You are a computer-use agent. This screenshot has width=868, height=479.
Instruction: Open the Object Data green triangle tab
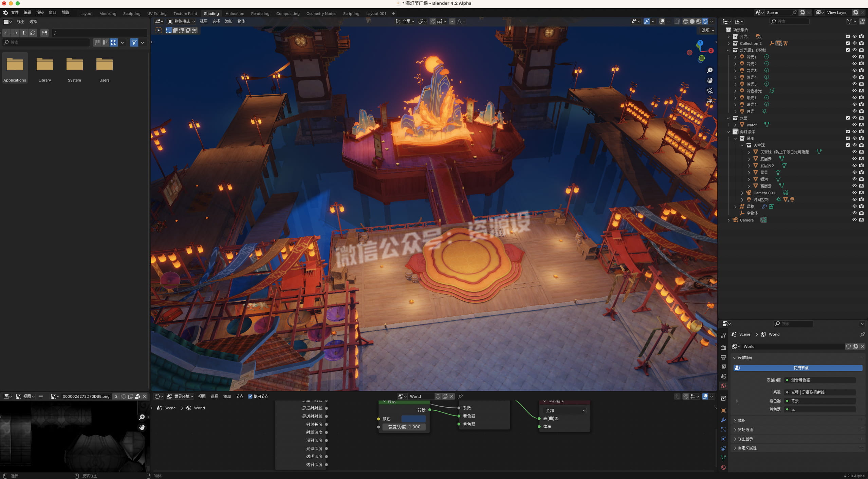(x=723, y=458)
